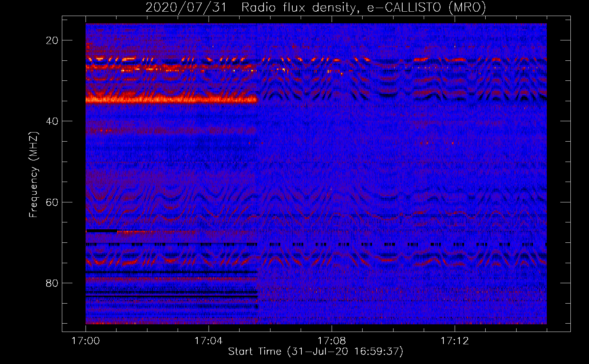Click the bright orange emission band near 35 MHz
The height and width of the screenshot is (364, 589).
click(171, 99)
